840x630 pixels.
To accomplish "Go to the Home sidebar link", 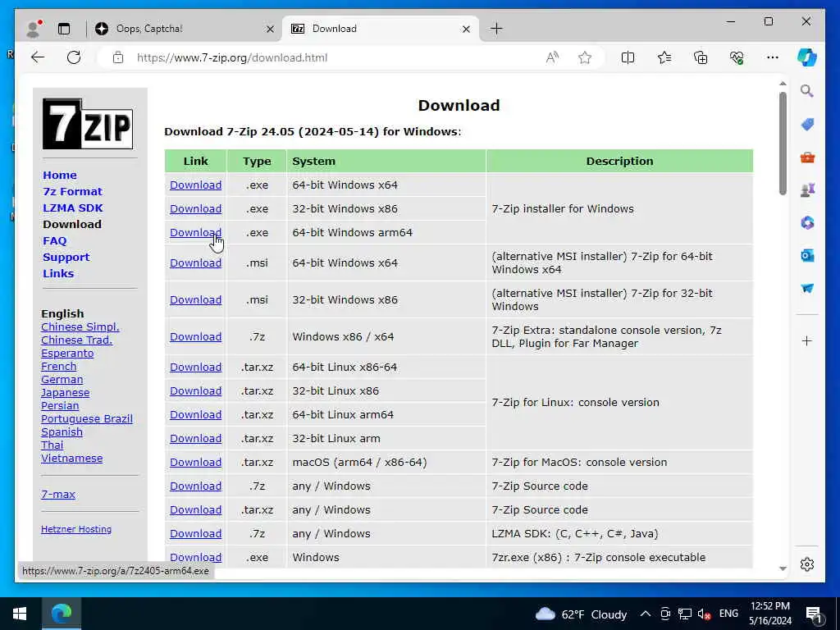I will pos(59,176).
